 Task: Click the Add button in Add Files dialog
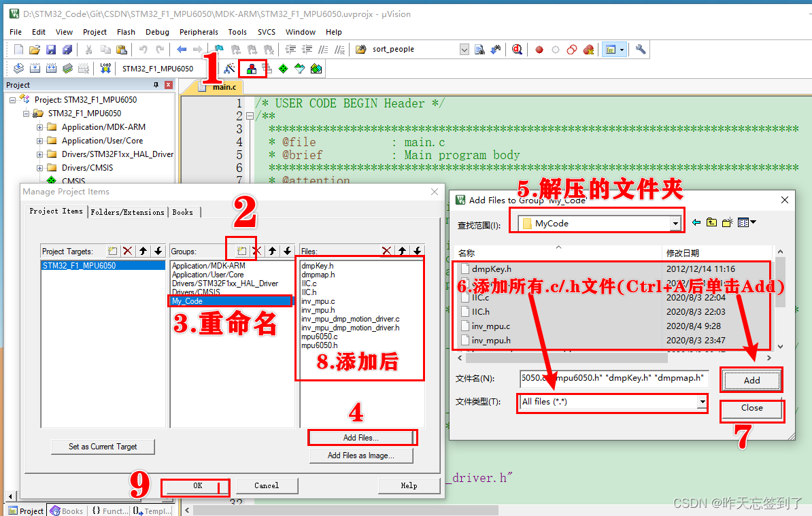click(x=752, y=381)
